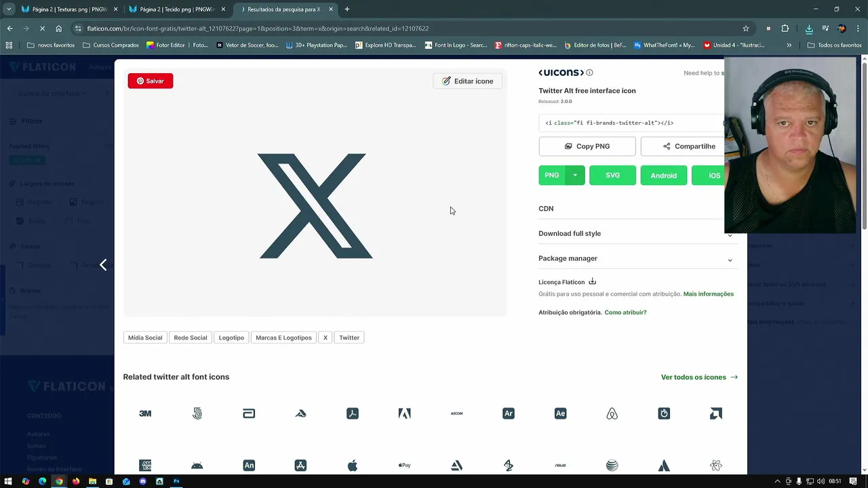Click the 'Mais informações' license link
The height and width of the screenshot is (488, 868).
coord(709,294)
